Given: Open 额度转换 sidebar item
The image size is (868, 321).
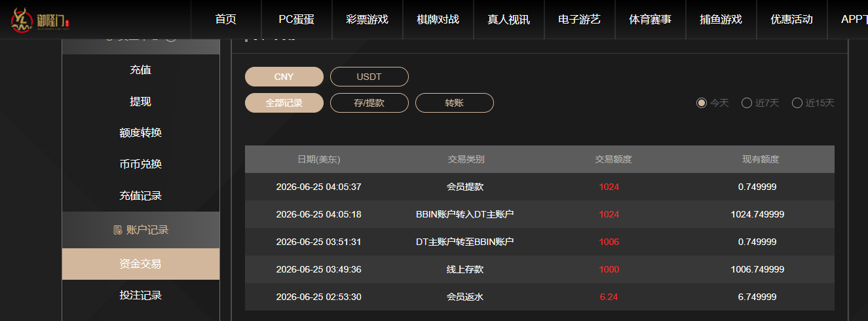Looking at the screenshot, I should coord(141,133).
